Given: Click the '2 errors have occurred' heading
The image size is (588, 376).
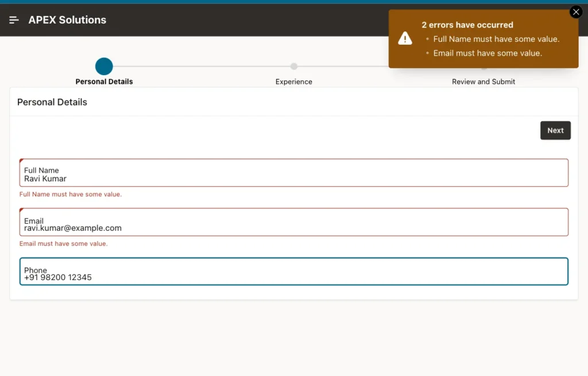Looking at the screenshot, I should point(467,25).
